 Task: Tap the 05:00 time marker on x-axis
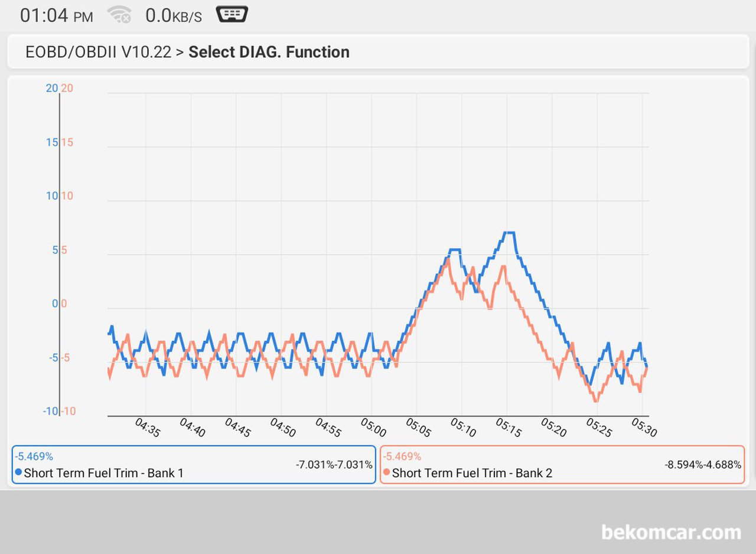373,428
